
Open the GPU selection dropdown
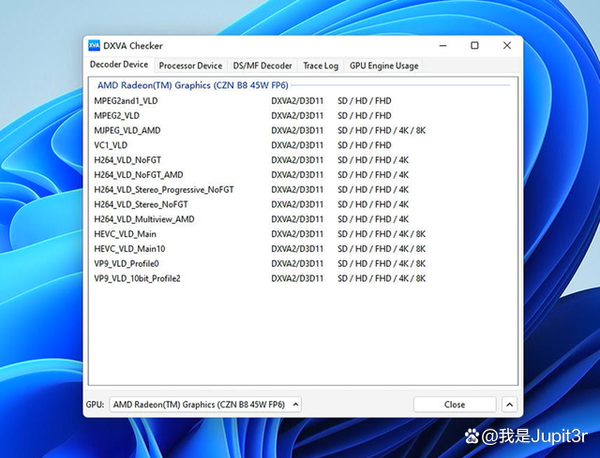click(205, 404)
